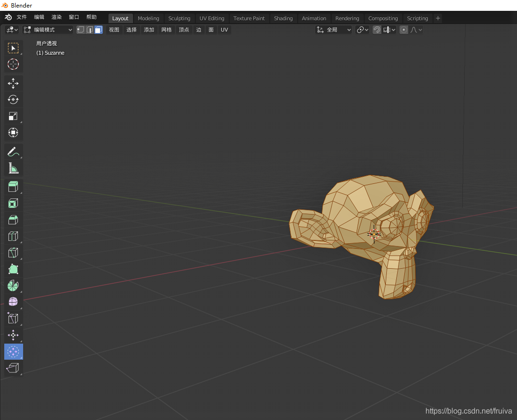Switch to the Animation tab
Viewport: 517px width, 420px height.
[314, 18]
